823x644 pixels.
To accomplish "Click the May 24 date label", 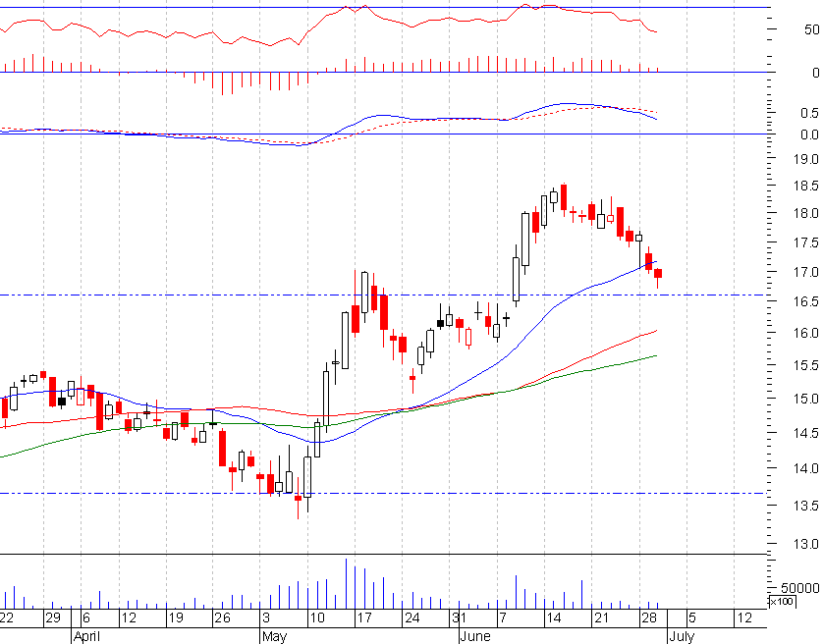I will [412, 617].
